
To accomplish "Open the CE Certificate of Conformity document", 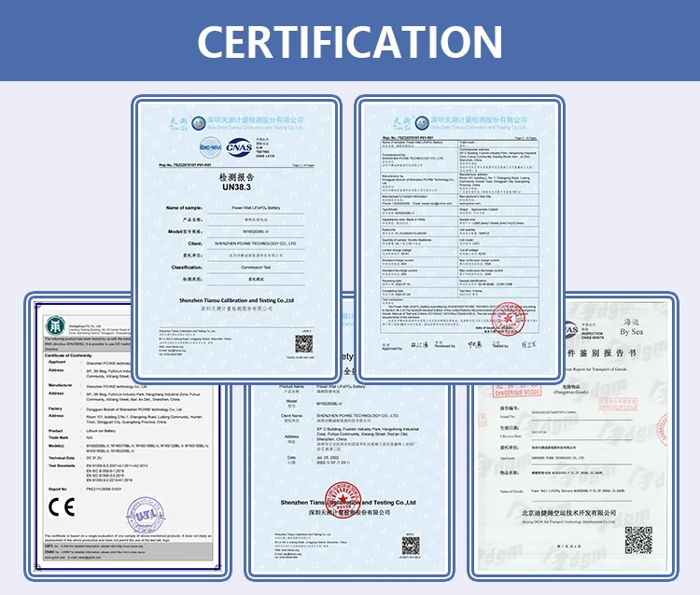I will pos(127,436).
